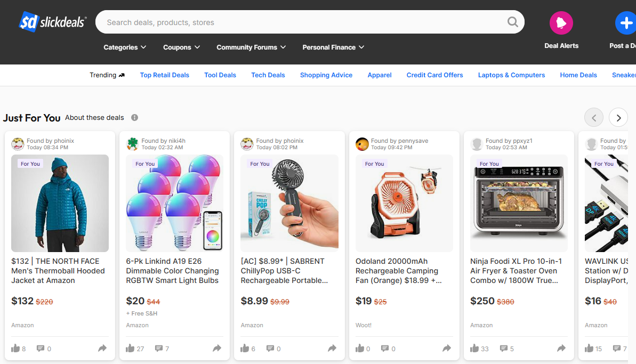Expand the Coupons dropdown
The image size is (636, 364).
(182, 47)
